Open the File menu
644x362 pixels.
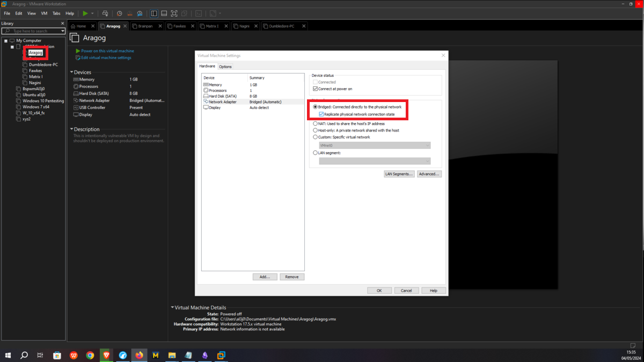point(7,13)
